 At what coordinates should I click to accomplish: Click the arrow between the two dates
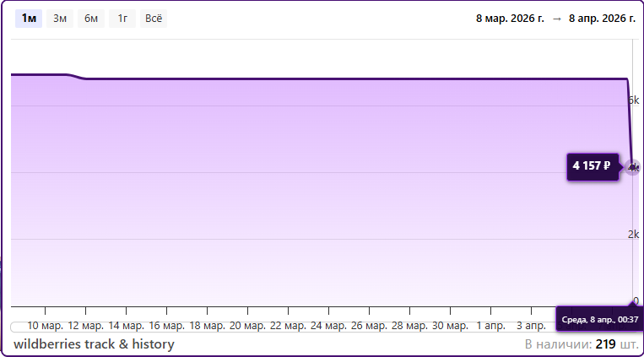tap(556, 19)
